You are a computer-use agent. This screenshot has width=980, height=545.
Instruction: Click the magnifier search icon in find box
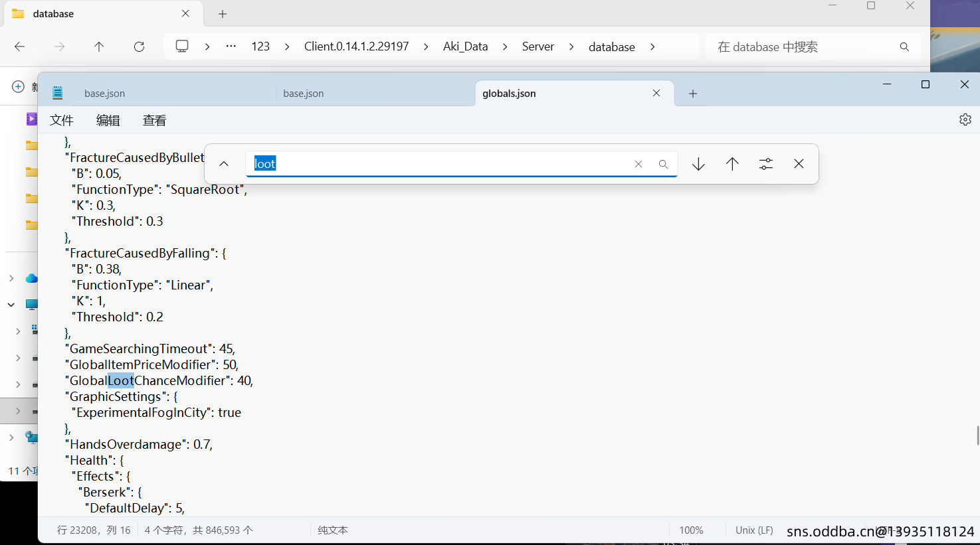pos(663,164)
